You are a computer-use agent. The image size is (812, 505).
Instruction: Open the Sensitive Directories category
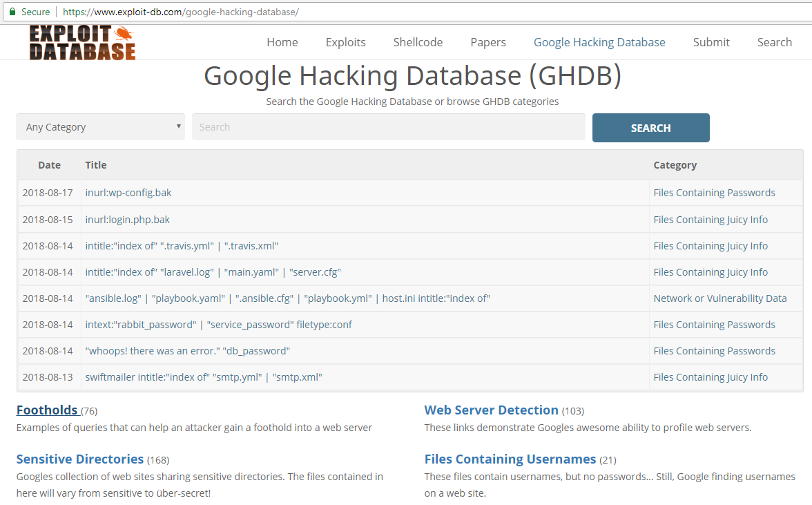pos(80,459)
